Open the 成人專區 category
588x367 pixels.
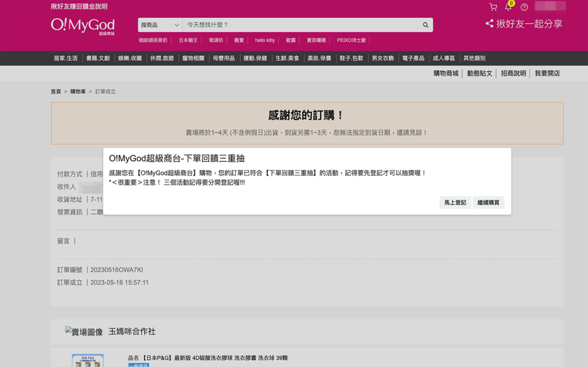(444, 58)
